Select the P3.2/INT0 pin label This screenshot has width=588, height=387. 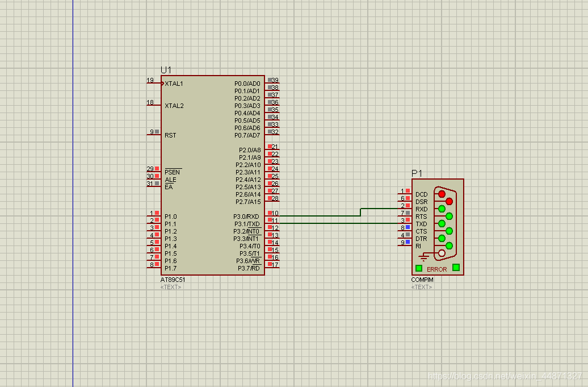[246, 232]
